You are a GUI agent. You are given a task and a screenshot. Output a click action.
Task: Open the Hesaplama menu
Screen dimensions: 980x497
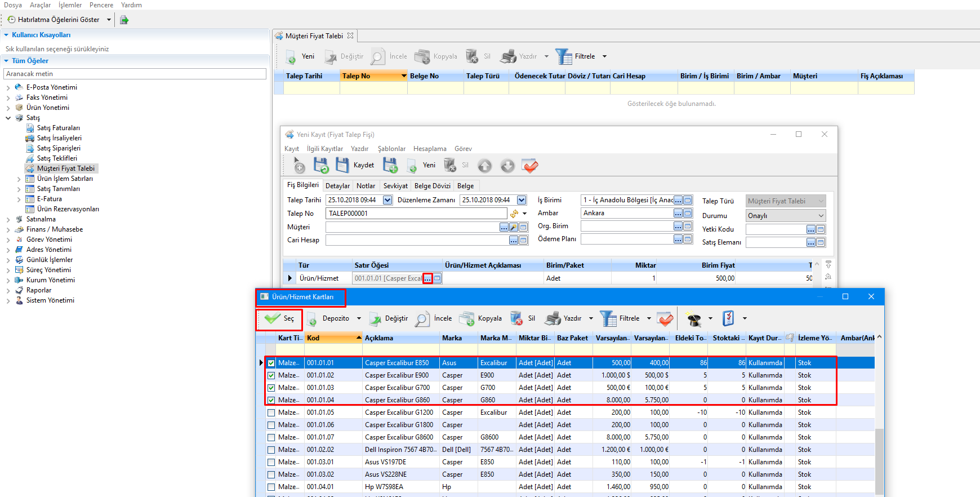pyautogui.click(x=429, y=149)
